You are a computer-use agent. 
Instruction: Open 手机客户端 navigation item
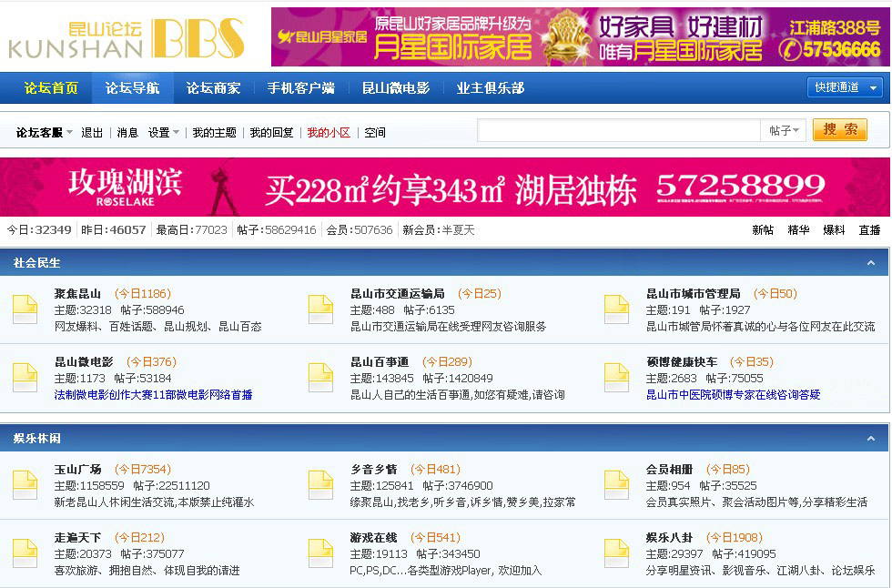[x=301, y=88]
